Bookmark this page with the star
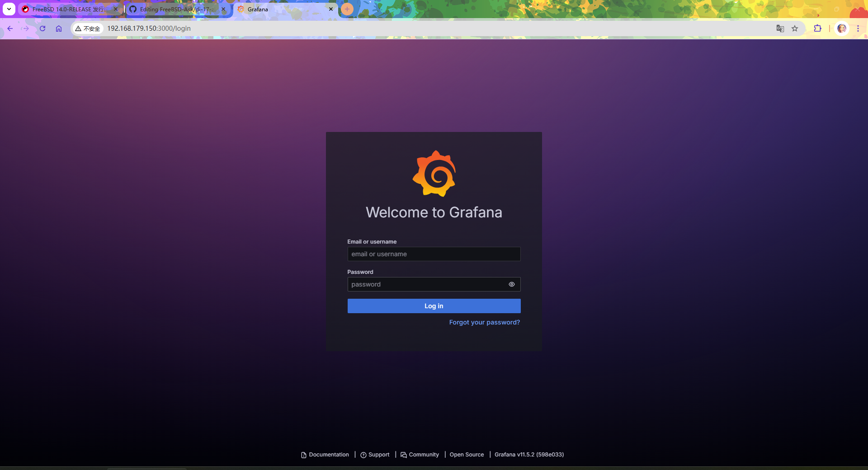Screen dimensions: 868x470 tap(795, 28)
